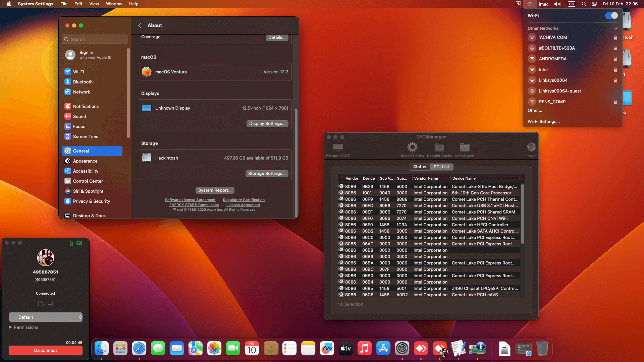Launch Safari from the Dock
Image resolution: width=644 pixels, height=362 pixels.
[139, 349]
